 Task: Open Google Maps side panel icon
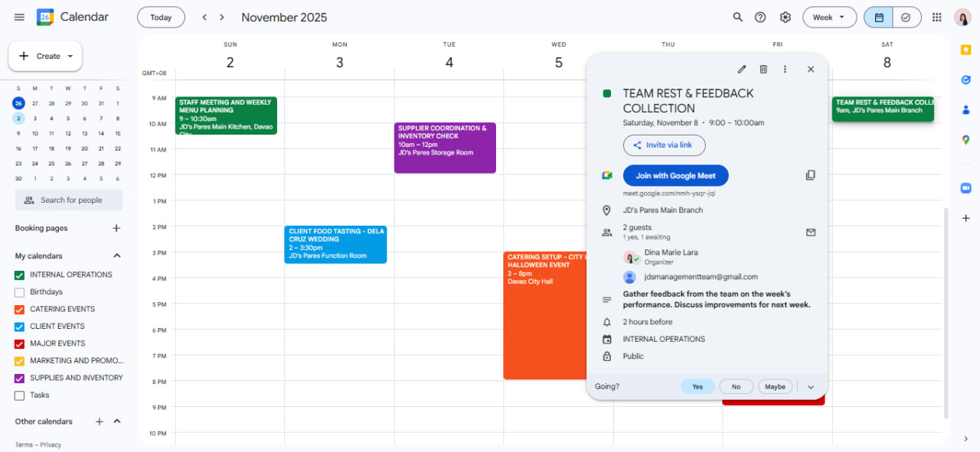coord(965,139)
